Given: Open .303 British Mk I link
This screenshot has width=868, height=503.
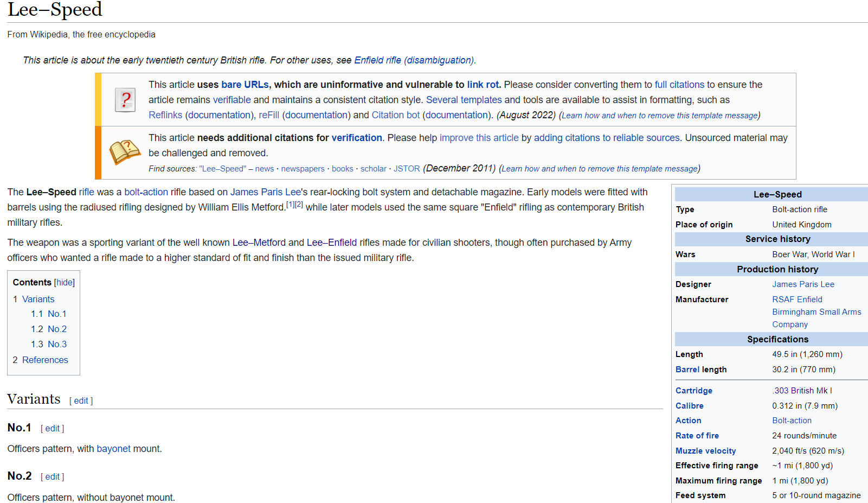Looking at the screenshot, I should [x=802, y=391].
